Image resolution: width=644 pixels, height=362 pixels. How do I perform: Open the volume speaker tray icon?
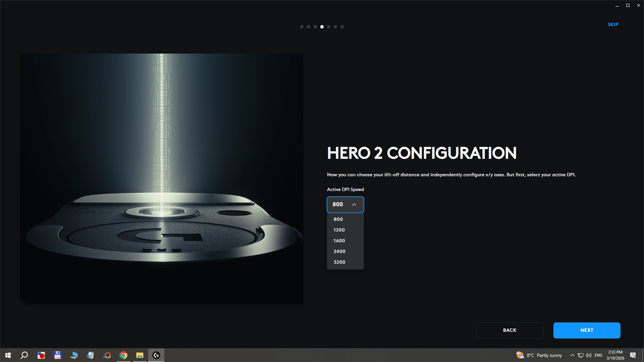pos(588,355)
